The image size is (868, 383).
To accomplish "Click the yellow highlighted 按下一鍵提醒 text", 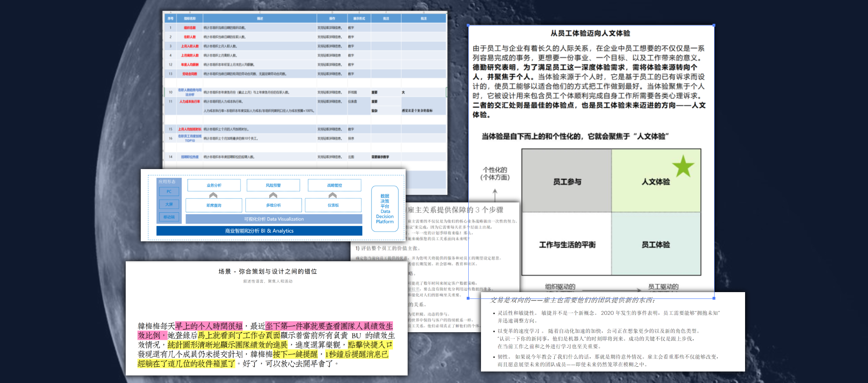I will [295, 354].
